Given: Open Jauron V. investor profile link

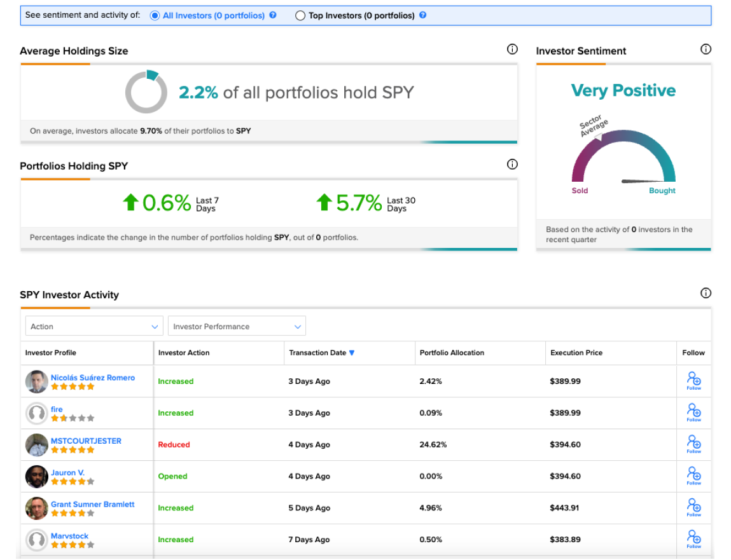Looking at the screenshot, I should click(67, 472).
